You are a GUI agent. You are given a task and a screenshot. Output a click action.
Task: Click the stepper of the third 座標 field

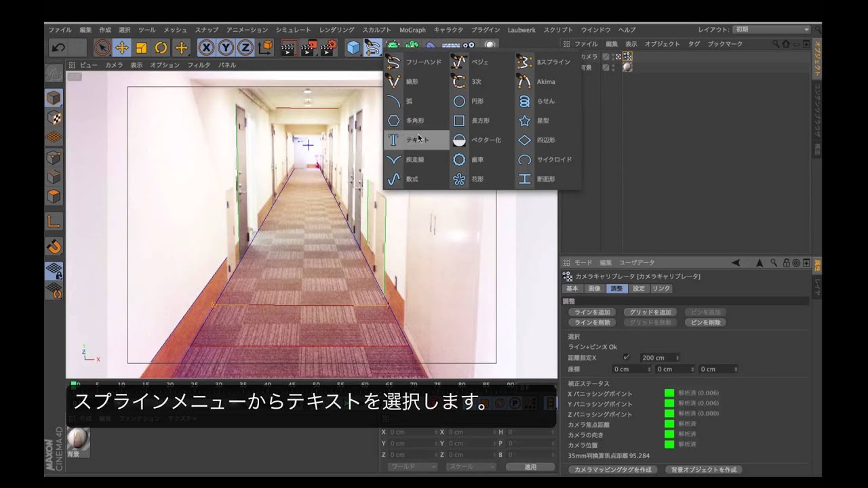(x=736, y=369)
